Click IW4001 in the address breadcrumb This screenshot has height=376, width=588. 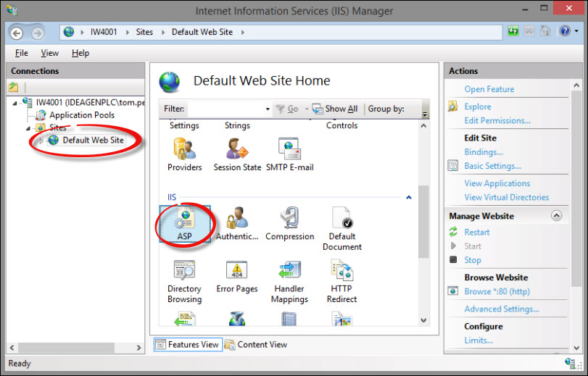[104, 33]
